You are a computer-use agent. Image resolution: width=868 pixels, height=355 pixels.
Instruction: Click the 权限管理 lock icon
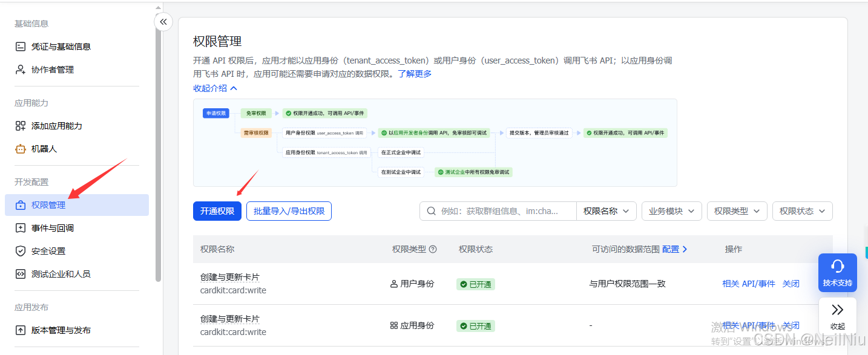pyautogui.click(x=21, y=205)
